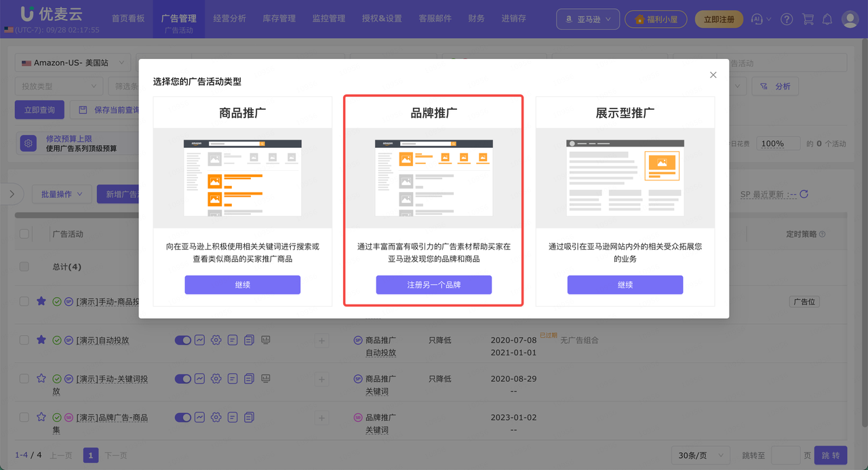Click the 立即查询 button

(39, 110)
